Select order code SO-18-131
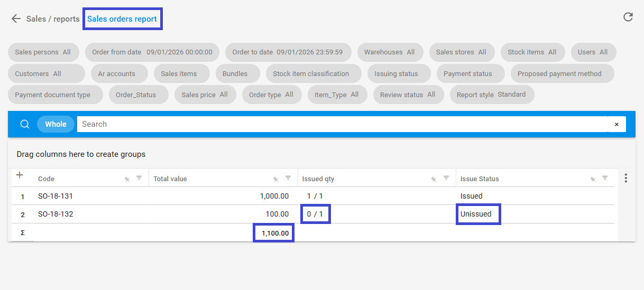This screenshot has width=644, height=290. pyautogui.click(x=56, y=196)
